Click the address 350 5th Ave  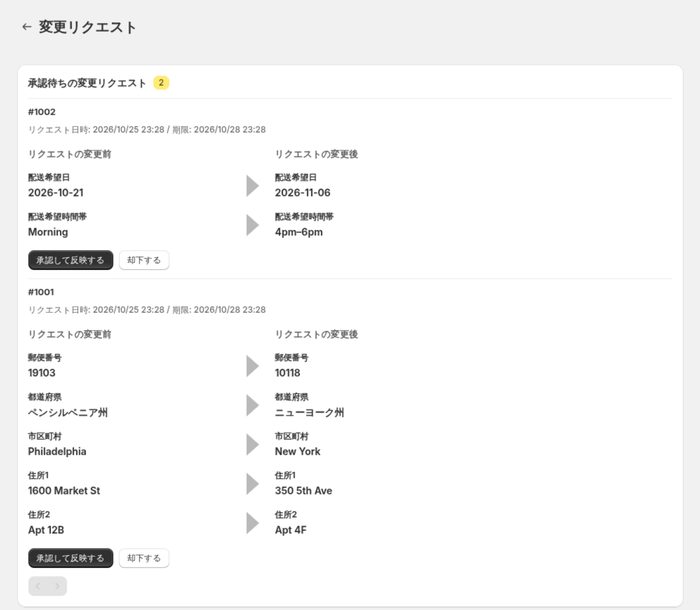click(304, 491)
